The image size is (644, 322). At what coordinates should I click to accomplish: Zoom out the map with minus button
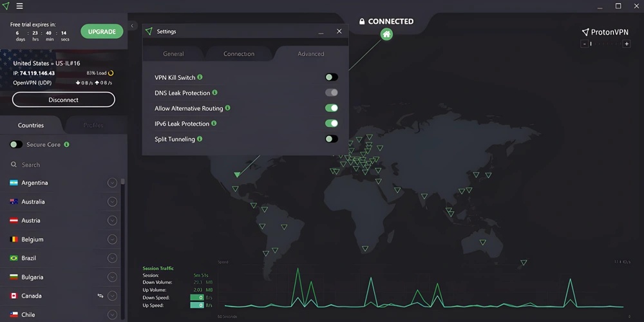[x=583, y=44]
